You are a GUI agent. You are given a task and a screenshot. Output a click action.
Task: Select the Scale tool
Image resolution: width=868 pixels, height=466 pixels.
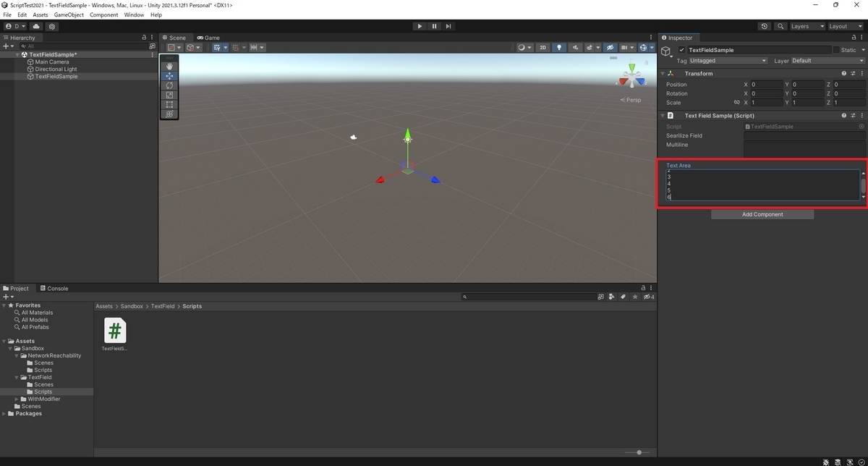169,95
